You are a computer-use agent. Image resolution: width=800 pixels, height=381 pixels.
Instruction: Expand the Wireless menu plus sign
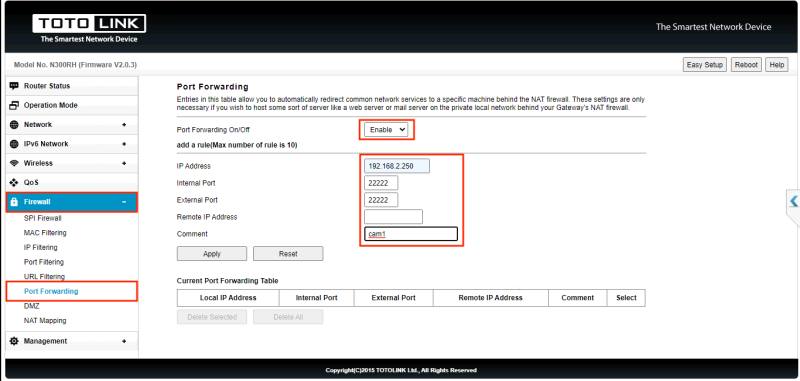[x=124, y=163]
